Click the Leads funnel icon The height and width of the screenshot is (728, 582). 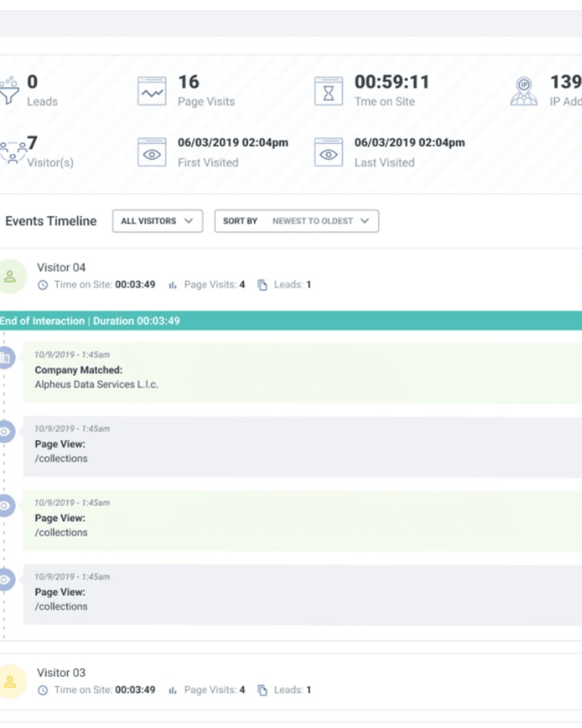pyautogui.click(x=9, y=91)
